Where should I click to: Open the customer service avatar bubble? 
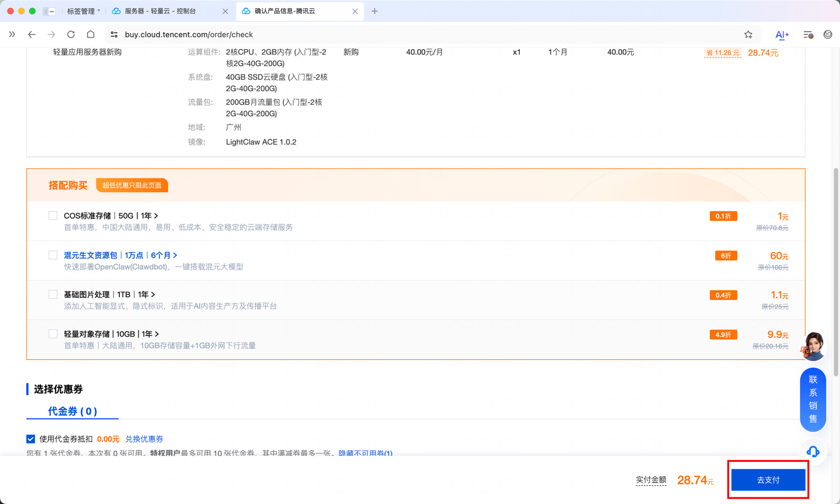[813, 349]
